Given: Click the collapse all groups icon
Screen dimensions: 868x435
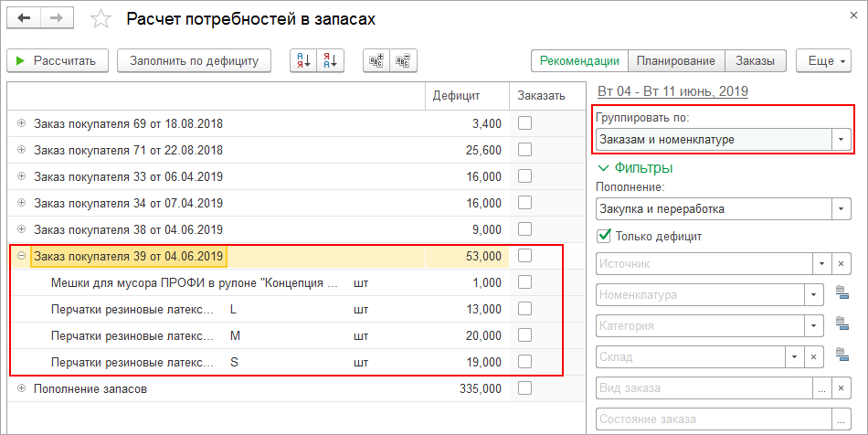Looking at the screenshot, I should [403, 61].
